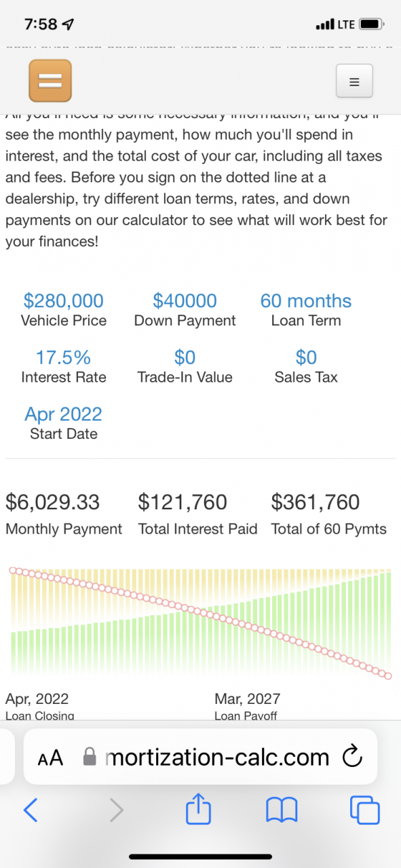This screenshot has height=868, width=401.
Task: Change the Apr 2022 start date
Action: tap(64, 414)
